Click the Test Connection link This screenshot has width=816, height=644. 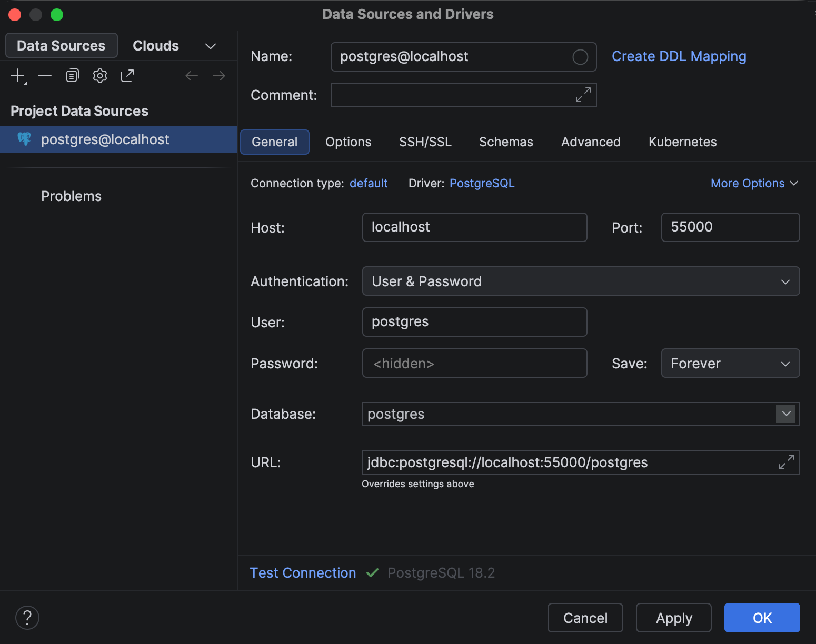pyautogui.click(x=303, y=573)
